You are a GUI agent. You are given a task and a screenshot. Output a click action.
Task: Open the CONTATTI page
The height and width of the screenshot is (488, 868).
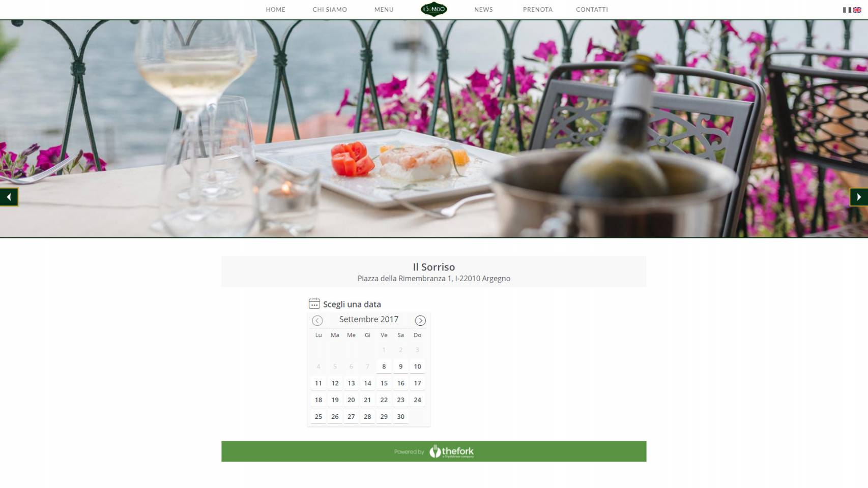pyautogui.click(x=592, y=10)
